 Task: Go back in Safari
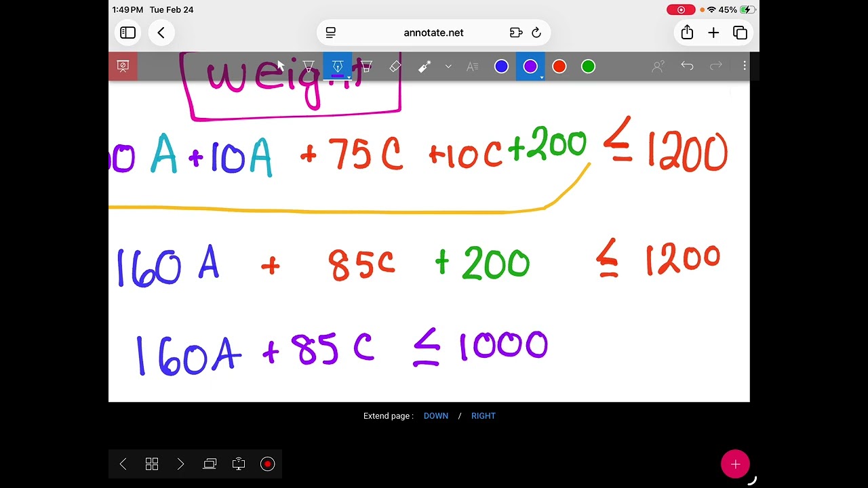click(x=161, y=33)
